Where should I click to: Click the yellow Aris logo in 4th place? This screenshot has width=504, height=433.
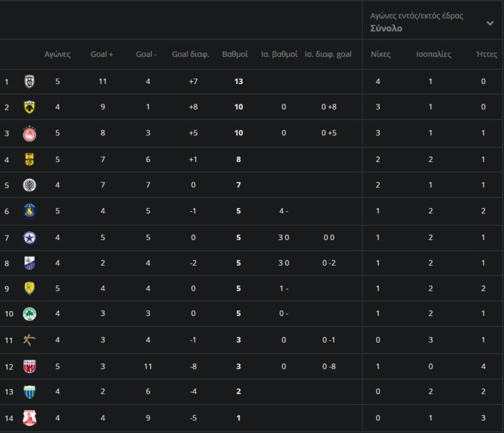coord(30,158)
